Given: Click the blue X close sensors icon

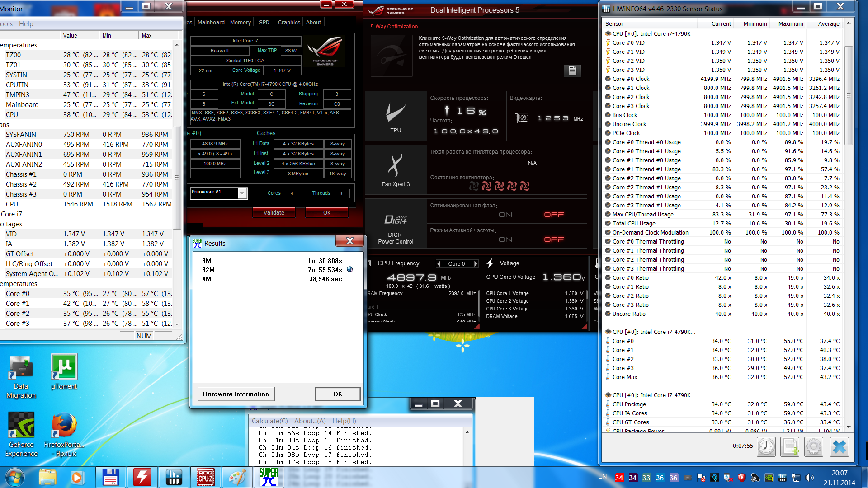Looking at the screenshot, I should [839, 447].
